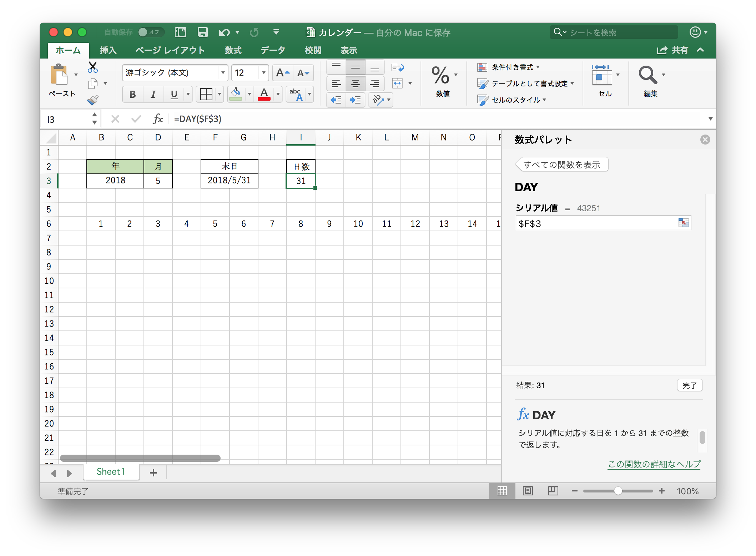
Task: Open the font size dropdown
Action: (263, 73)
